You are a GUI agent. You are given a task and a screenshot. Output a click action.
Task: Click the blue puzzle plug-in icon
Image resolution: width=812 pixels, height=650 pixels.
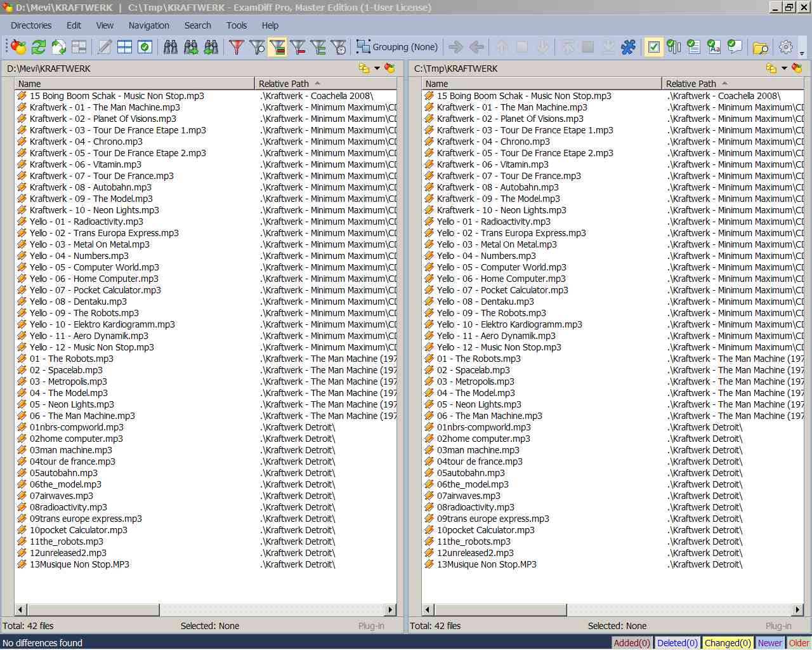pyautogui.click(x=629, y=47)
